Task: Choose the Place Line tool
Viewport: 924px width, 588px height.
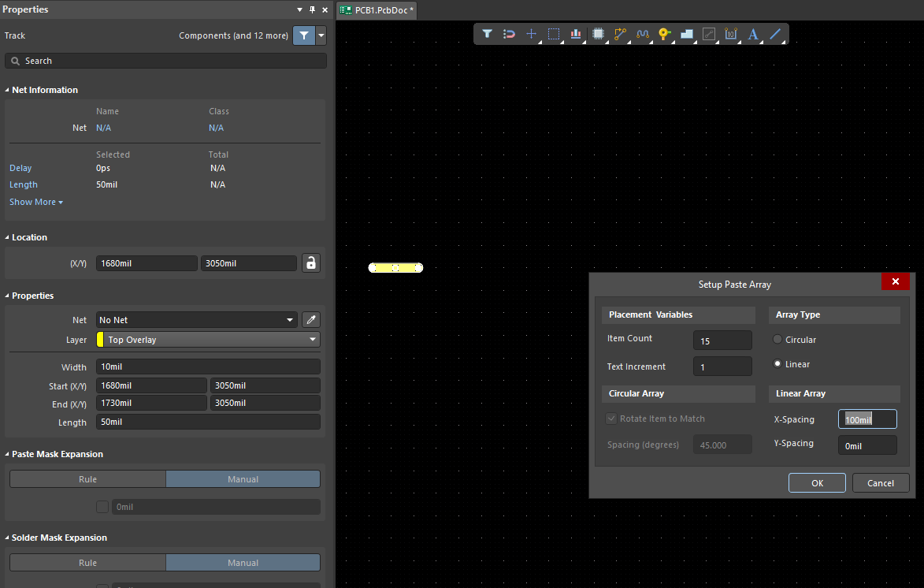Action: pos(775,34)
